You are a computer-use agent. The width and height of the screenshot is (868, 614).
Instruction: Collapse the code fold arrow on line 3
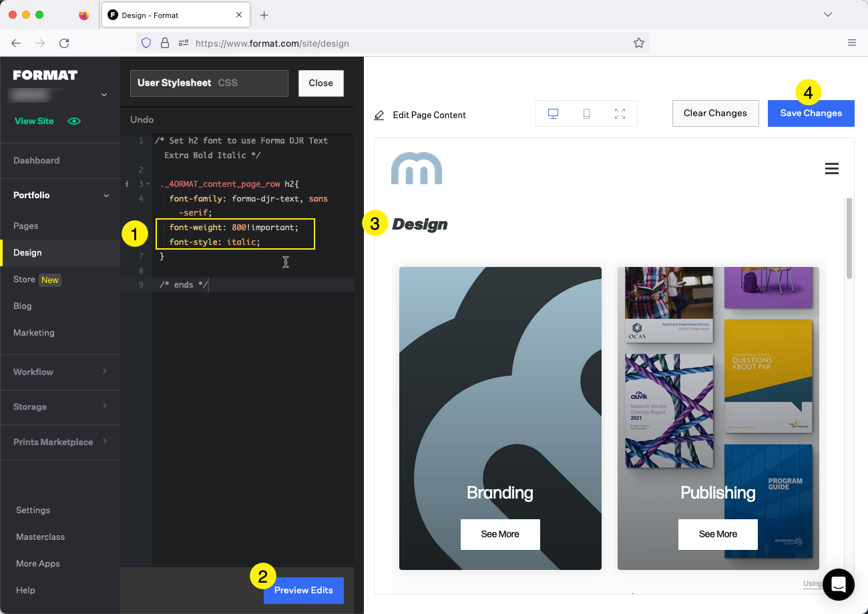click(x=148, y=184)
